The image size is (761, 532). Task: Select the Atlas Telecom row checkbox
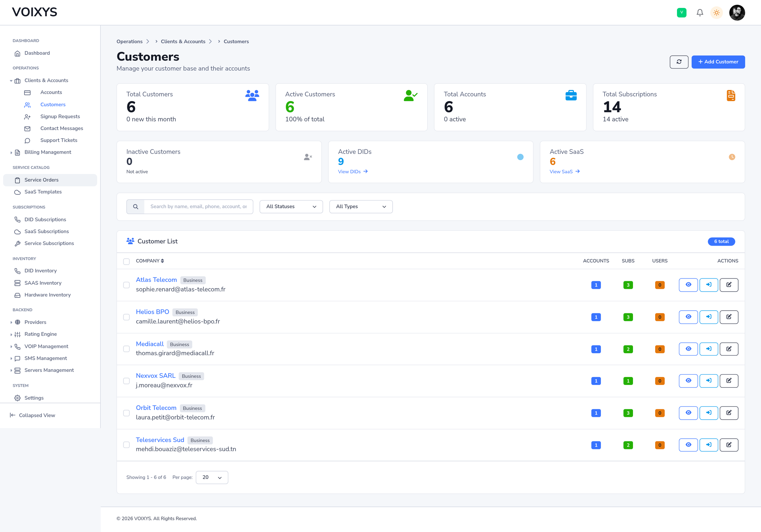[127, 285]
